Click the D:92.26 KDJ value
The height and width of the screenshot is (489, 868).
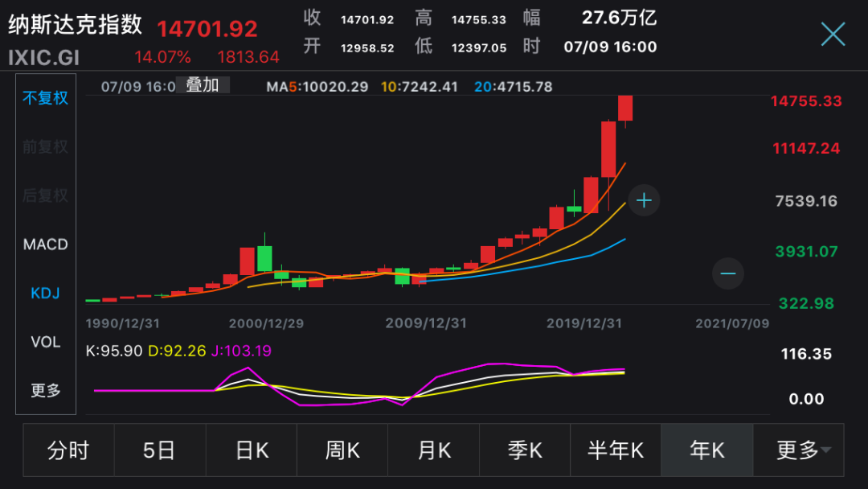coord(177,351)
